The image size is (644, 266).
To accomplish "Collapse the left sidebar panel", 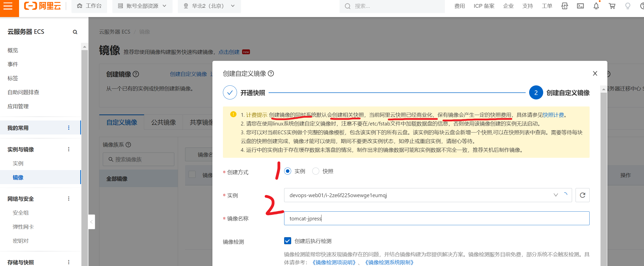I will [x=92, y=222].
